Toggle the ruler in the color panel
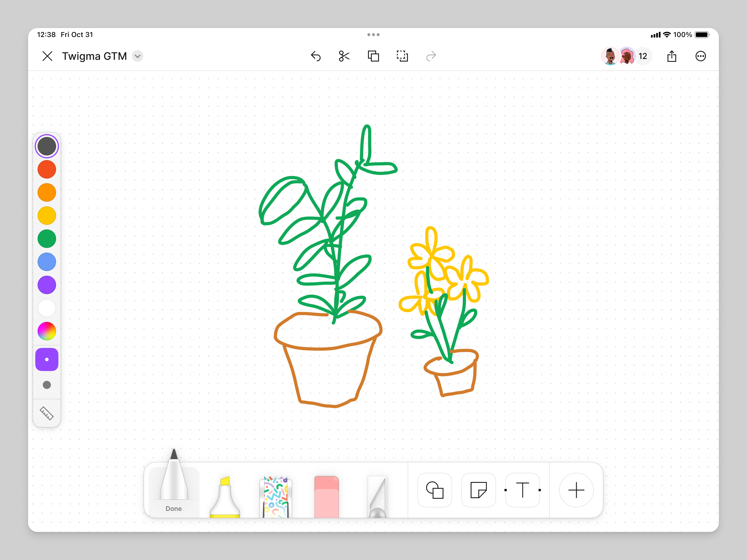The width and height of the screenshot is (747, 560). click(x=47, y=414)
